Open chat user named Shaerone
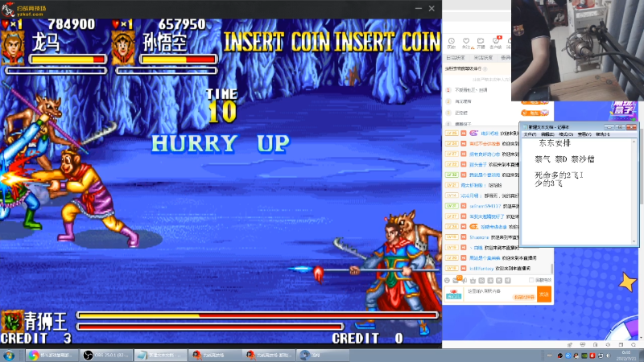Screen dimensions: 644x362 [479, 237]
